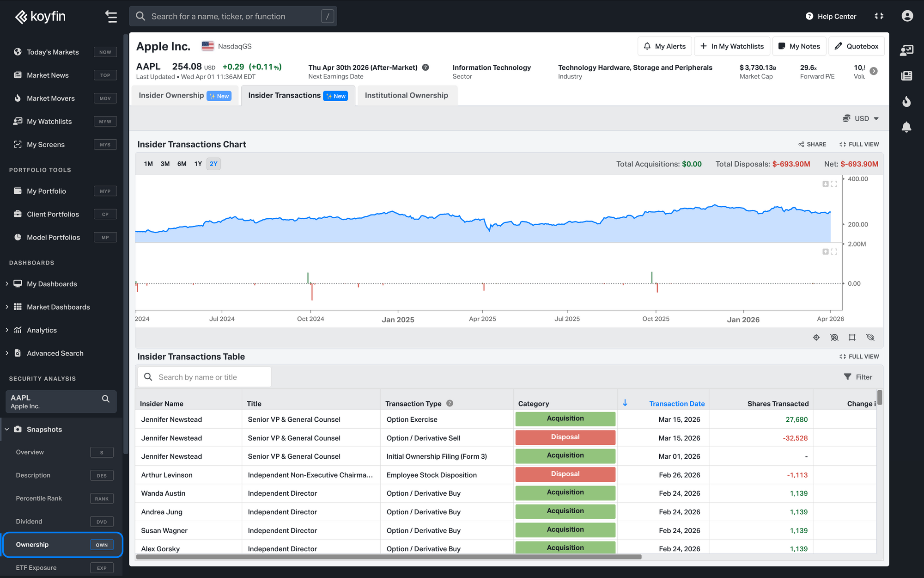
Task: Expand My Dashboards in sidebar
Action: coord(7,284)
